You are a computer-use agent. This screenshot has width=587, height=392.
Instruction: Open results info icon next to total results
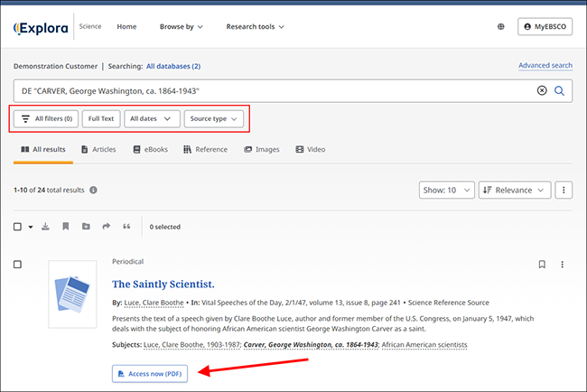click(93, 190)
